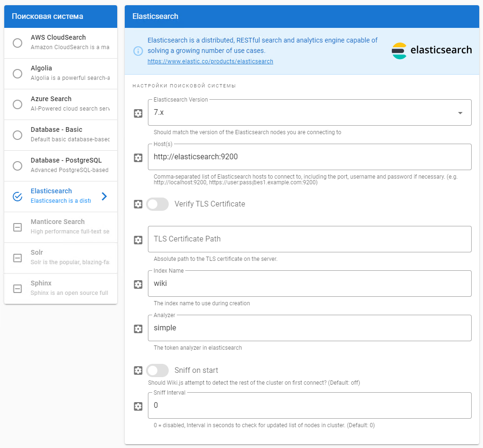Select Azure Search in the engine list
The width and height of the screenshot is (483, 448).
pos(17,104)
